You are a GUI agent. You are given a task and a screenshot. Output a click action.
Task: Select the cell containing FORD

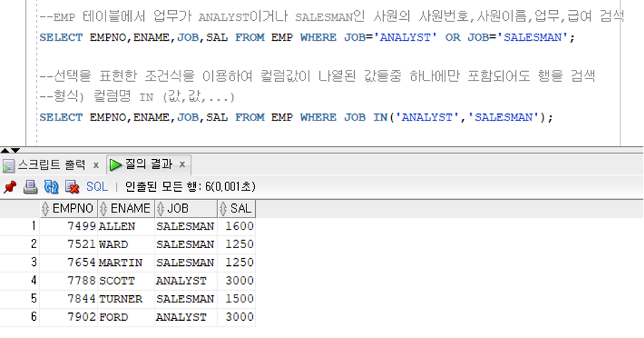tap(126, 317)
